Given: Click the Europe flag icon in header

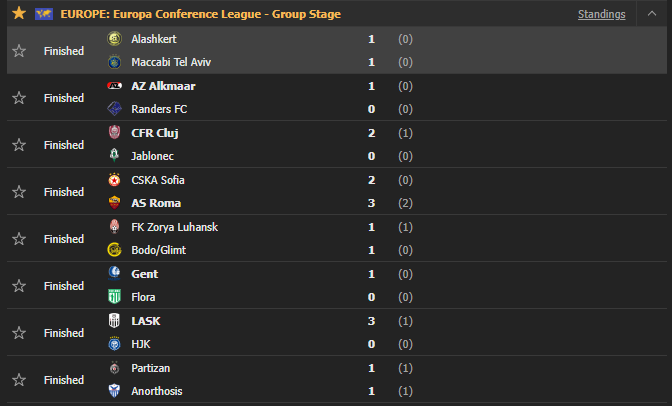Looking at the screenshot, I should point(43,14).
